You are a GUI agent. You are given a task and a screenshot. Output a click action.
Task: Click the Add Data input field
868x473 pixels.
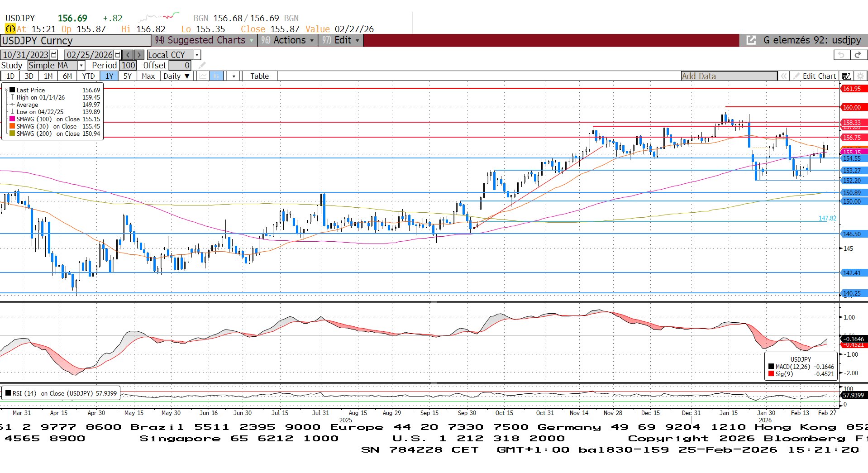click(x=729, y=76)
